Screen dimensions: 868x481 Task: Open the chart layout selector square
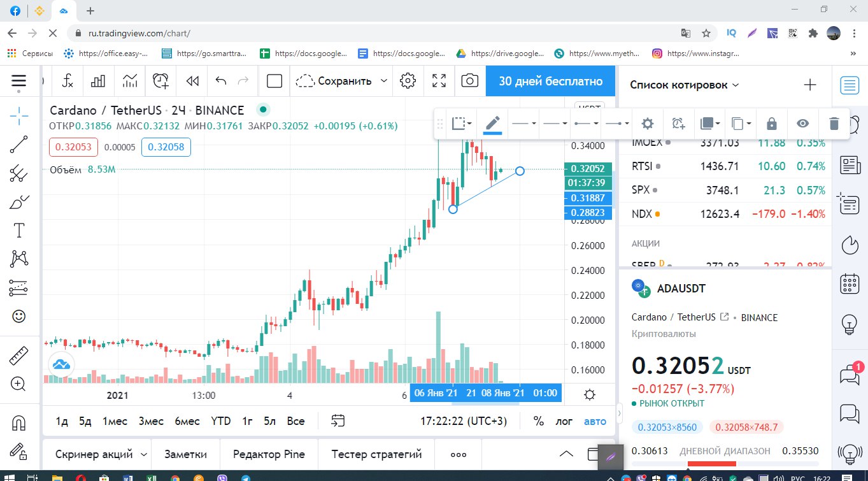pos(274,81)
